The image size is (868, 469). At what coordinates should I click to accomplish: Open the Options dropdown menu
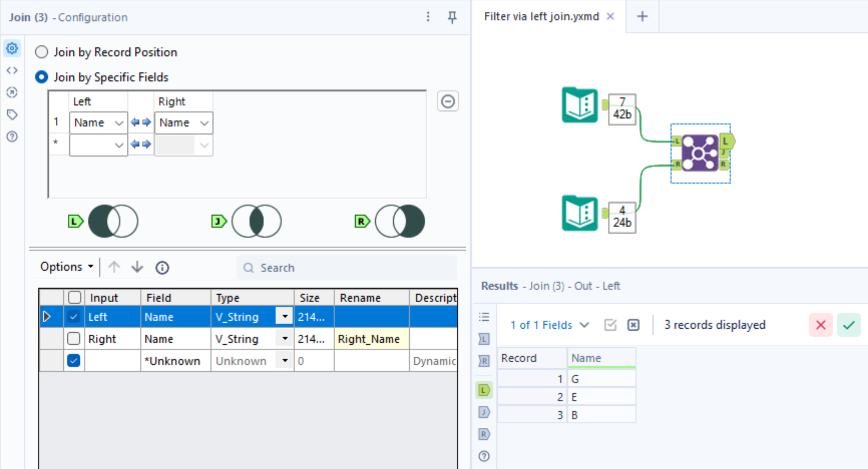pos(67,267)
